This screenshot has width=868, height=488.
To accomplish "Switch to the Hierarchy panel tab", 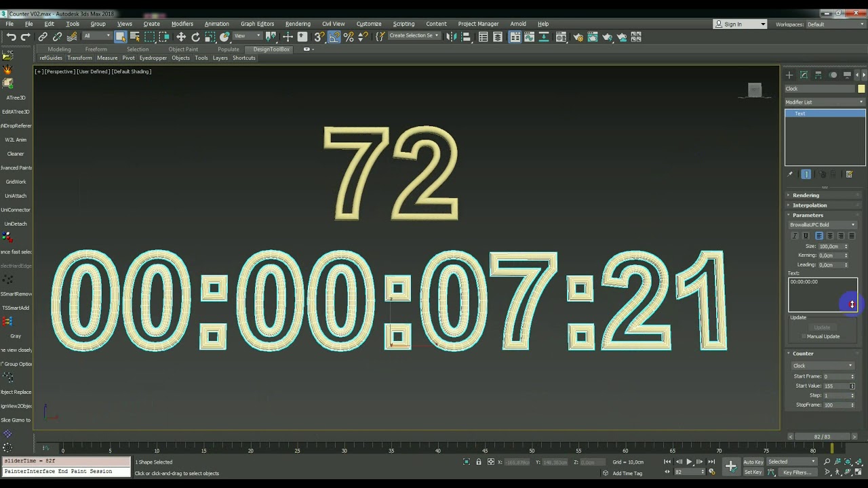I will 818,75.
